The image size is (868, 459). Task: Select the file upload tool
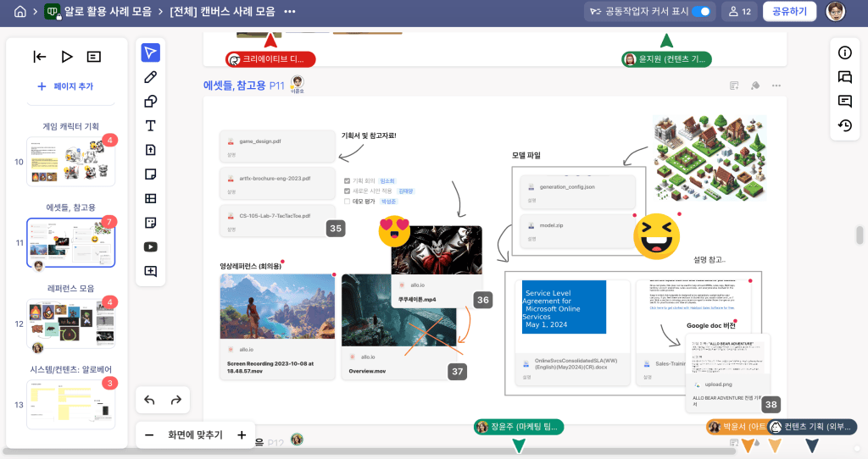(x=150, y=150)
